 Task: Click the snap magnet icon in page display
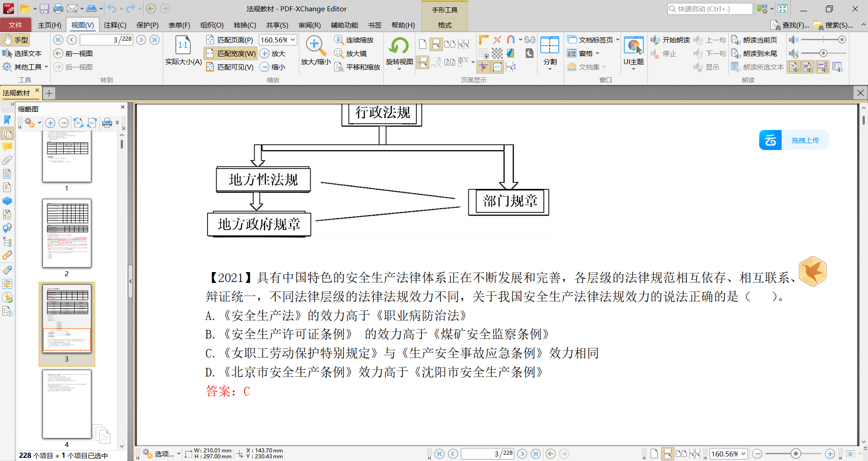[510, 40]
